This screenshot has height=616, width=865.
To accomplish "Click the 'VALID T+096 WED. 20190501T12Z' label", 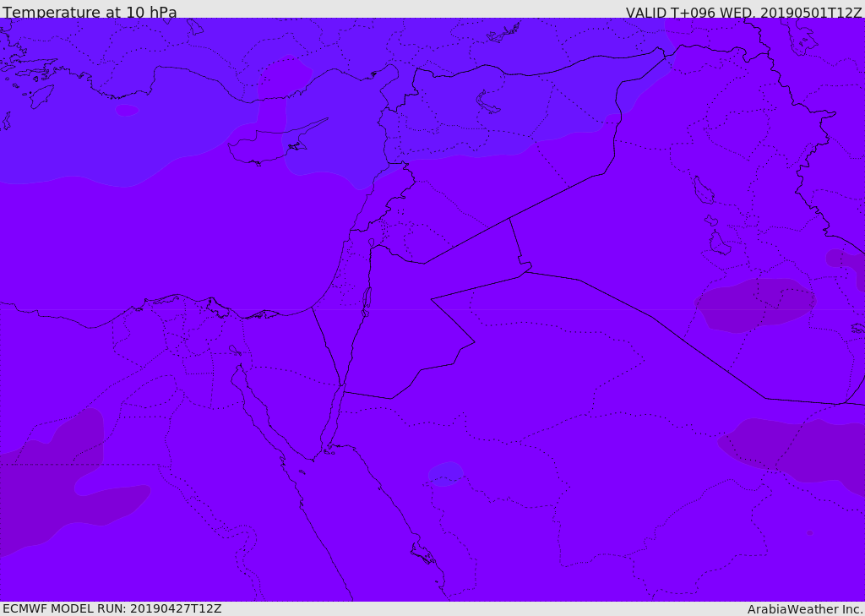I will click(743, 13).
